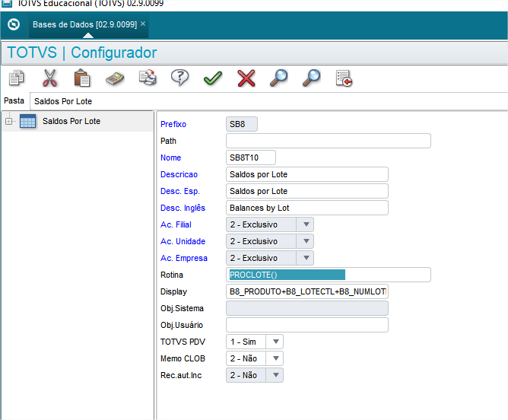The width and height of the screenshot is (508, 420).
Task: Click the TOTVS PDV label
Action: [x=183, y=342]
